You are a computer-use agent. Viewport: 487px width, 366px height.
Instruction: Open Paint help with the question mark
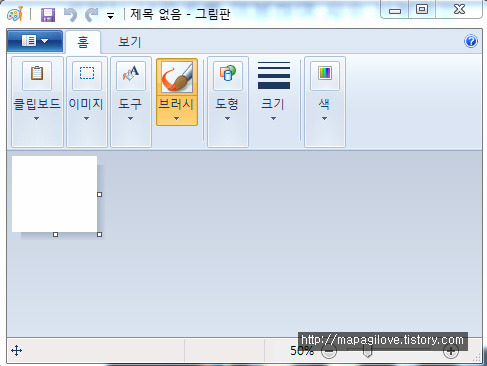471,41
